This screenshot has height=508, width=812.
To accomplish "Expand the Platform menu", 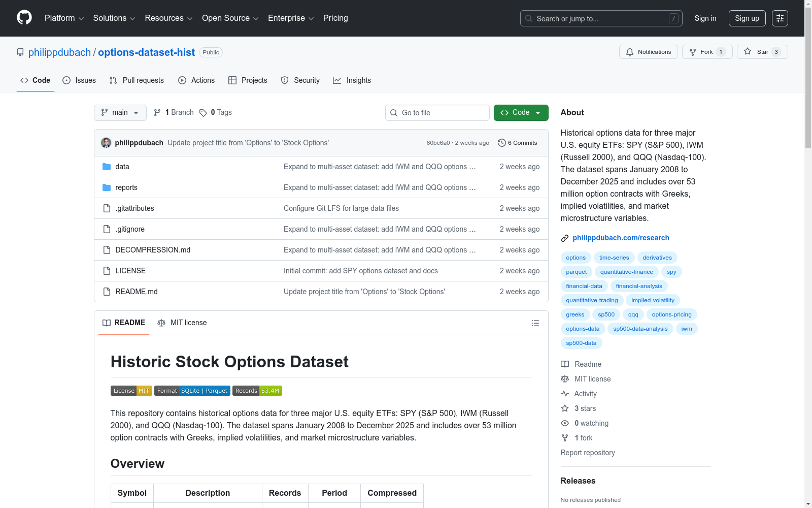I will [64, 18].
